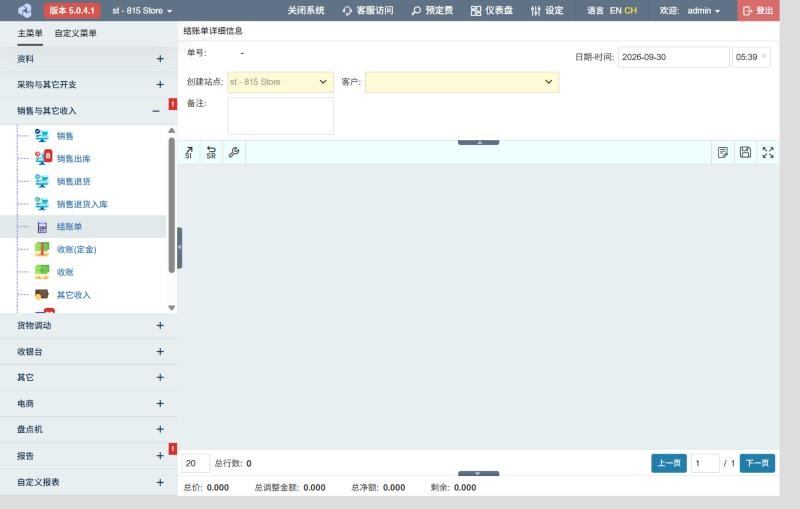The width and height of the screenshot is (800, 509).
Task: Click the red alert badge beside 销售与其它收入
Action: click(173, 104)
